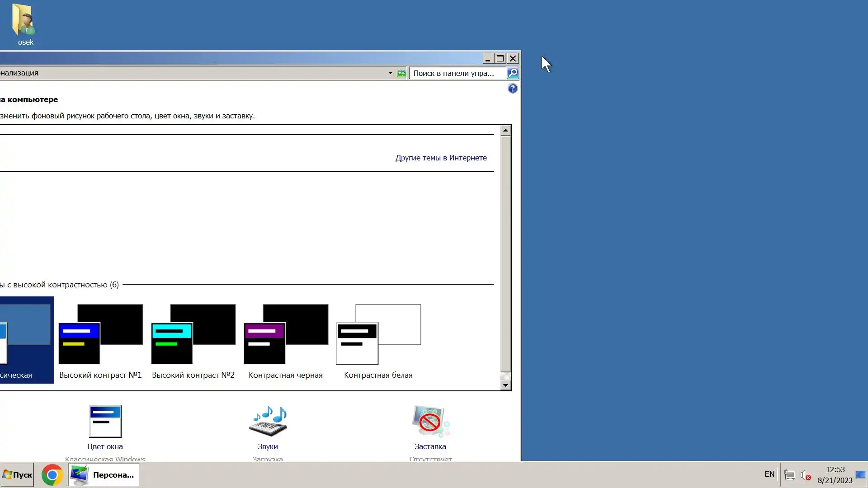Expand the address bar history dropdown
Viewport: 868px width, 488px height.
(390, 73)
